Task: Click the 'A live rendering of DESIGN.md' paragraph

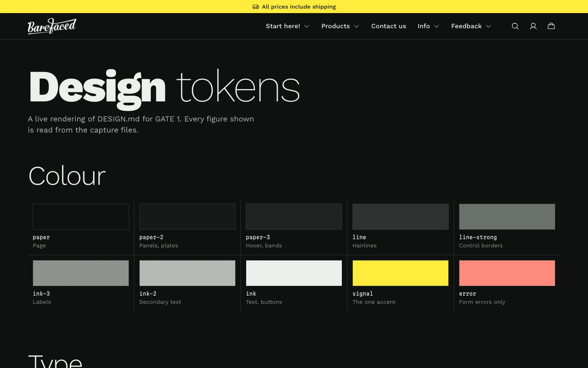Action: [x=141, y=124]
